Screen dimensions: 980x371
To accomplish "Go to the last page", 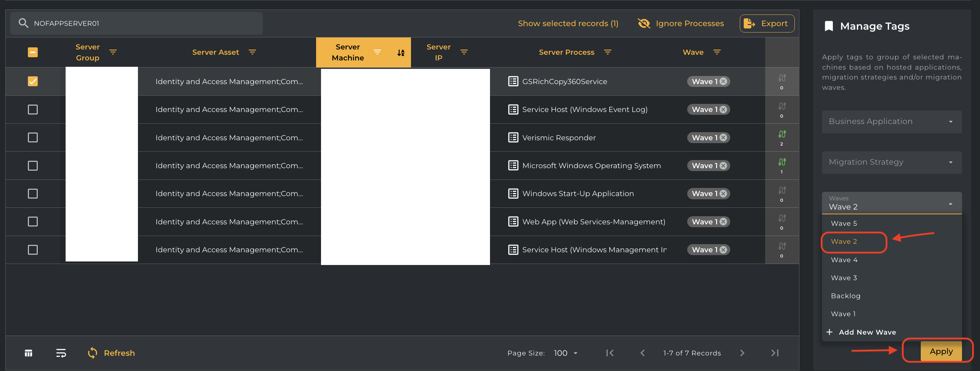I will 775,353.
